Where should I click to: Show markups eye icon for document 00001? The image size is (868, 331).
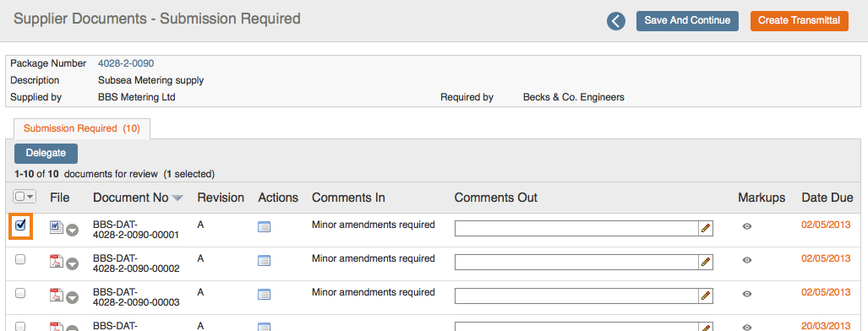747,226
